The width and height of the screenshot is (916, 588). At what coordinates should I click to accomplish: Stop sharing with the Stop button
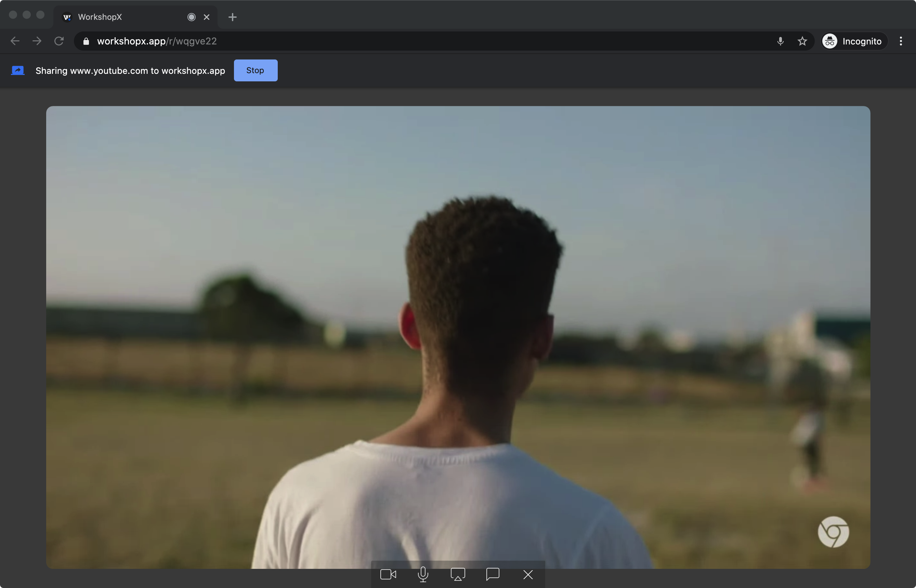[x=255, y=71]
